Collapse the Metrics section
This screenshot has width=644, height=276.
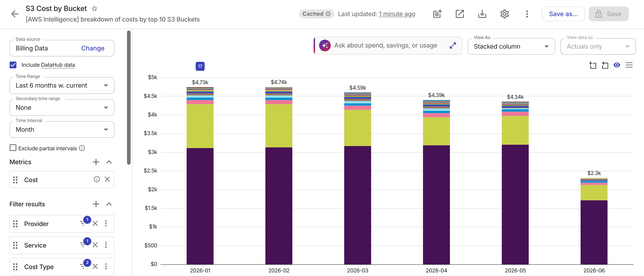point(109,162)
